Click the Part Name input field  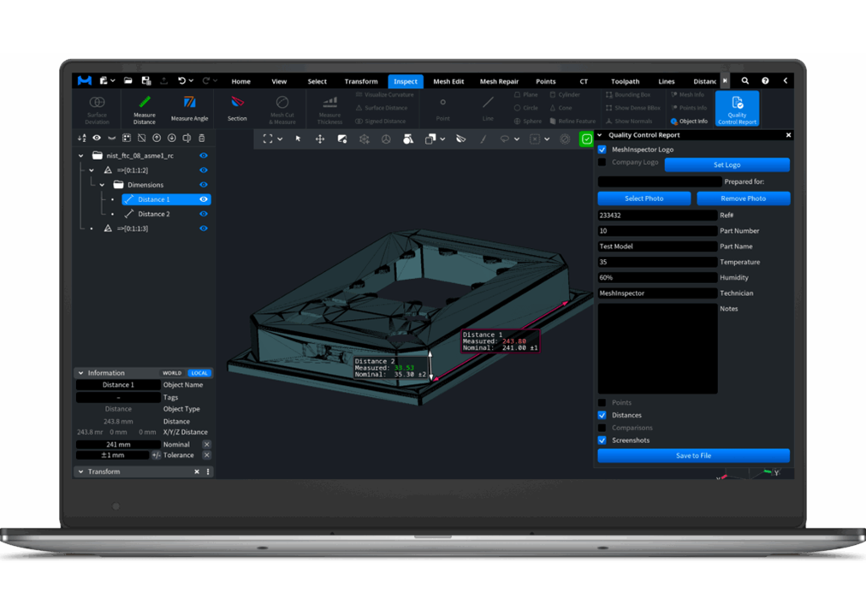pos(657,246)
